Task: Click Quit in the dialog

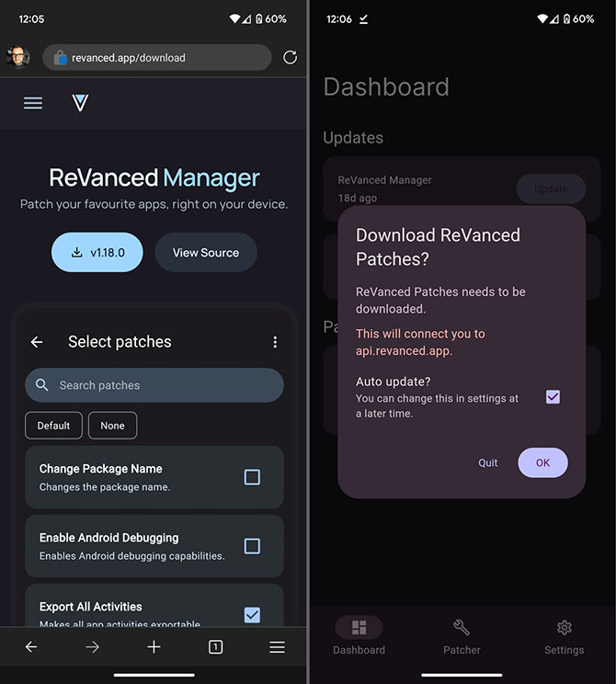Action: click(x=487, y=462)
